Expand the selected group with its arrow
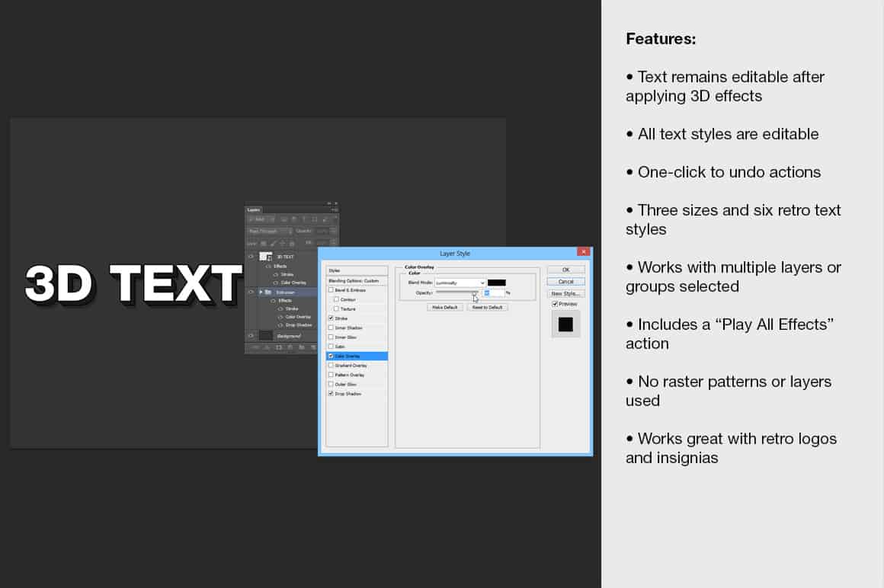The width and height of the screenshot is (884, 588). pos(261,292)
